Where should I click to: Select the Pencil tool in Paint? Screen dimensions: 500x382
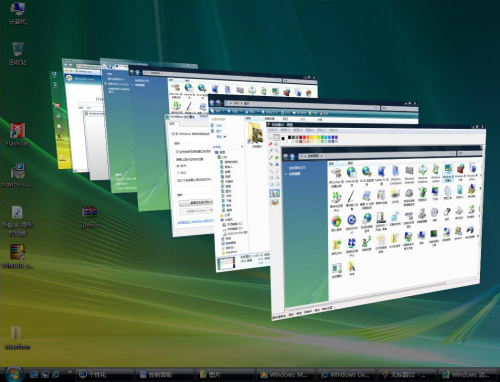pyautogui.click(x=271, y=157)
